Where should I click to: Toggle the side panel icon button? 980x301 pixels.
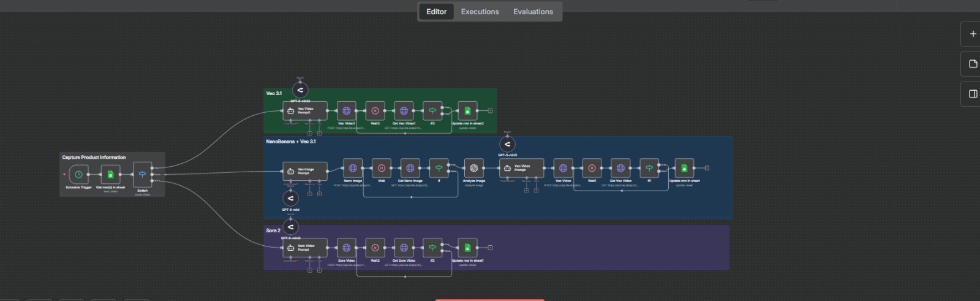click(973, 94)
